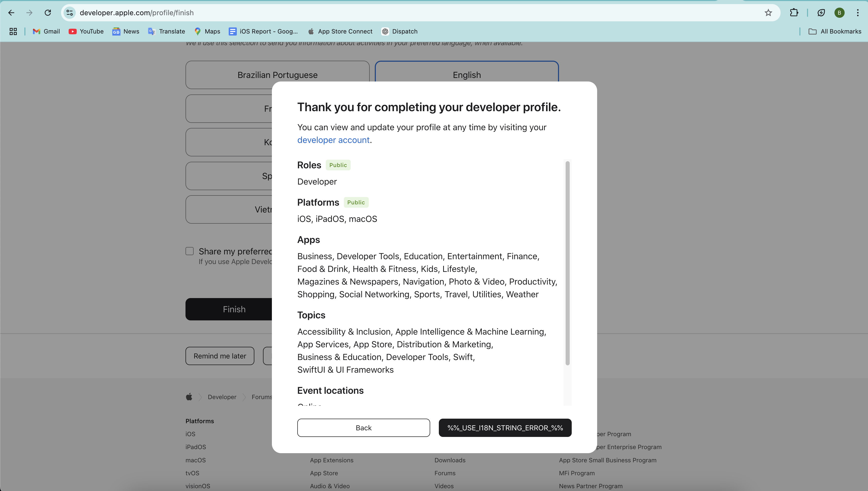Open the Videos footer link
The image size is (868, 491).
pos(444,486)
